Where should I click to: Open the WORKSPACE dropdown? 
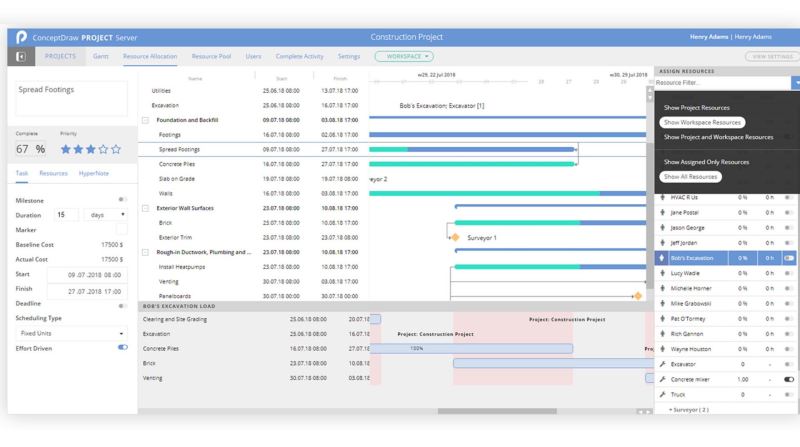tap(404, 57)
